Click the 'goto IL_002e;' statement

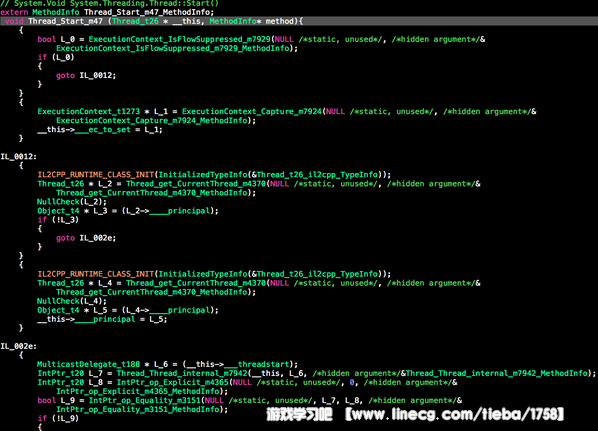pos(86,238)
